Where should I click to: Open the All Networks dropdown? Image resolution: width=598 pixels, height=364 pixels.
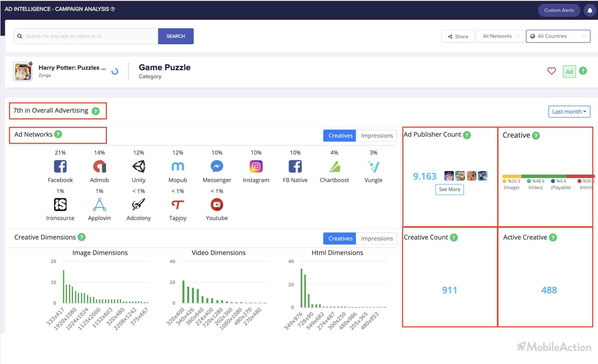point(500,36)
